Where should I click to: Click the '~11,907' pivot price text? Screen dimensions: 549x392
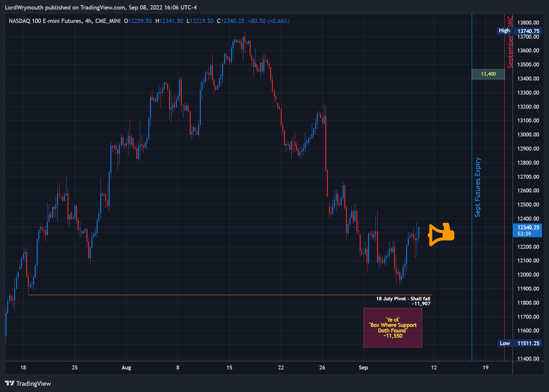(x=421, y=304)
